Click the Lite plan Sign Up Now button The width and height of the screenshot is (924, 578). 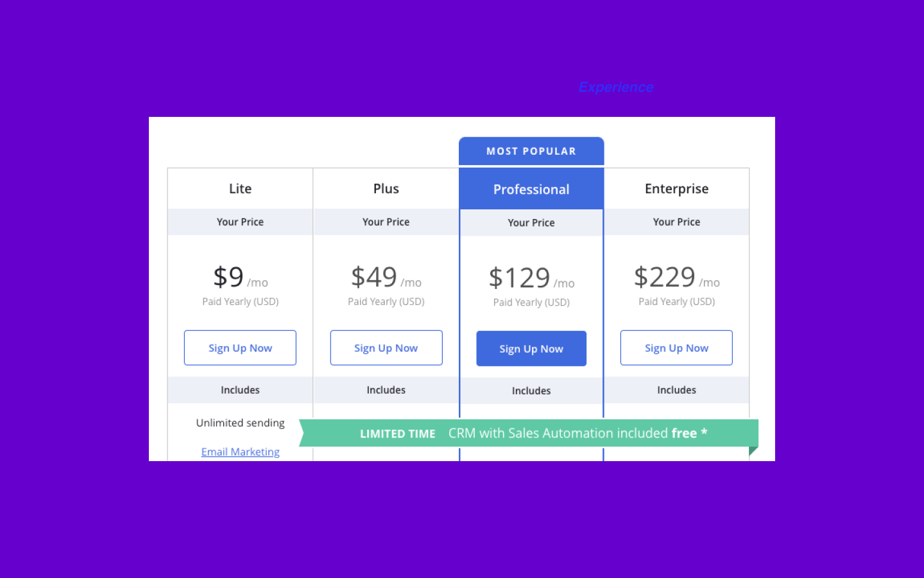[240, 347]
